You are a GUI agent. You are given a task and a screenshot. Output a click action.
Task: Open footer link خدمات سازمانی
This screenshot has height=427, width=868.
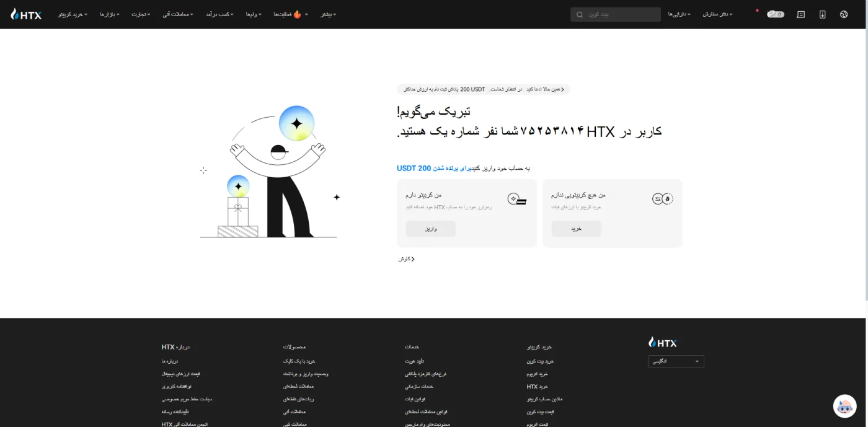[x=419, y=387]
